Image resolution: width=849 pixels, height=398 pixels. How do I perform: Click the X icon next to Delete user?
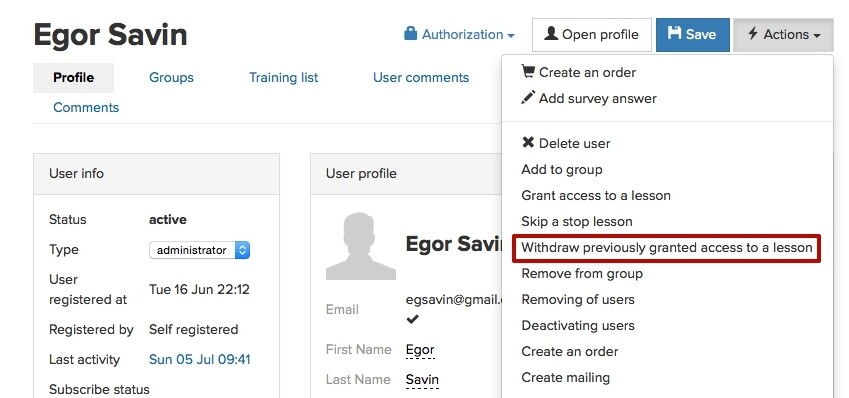[x=528, y=143]
